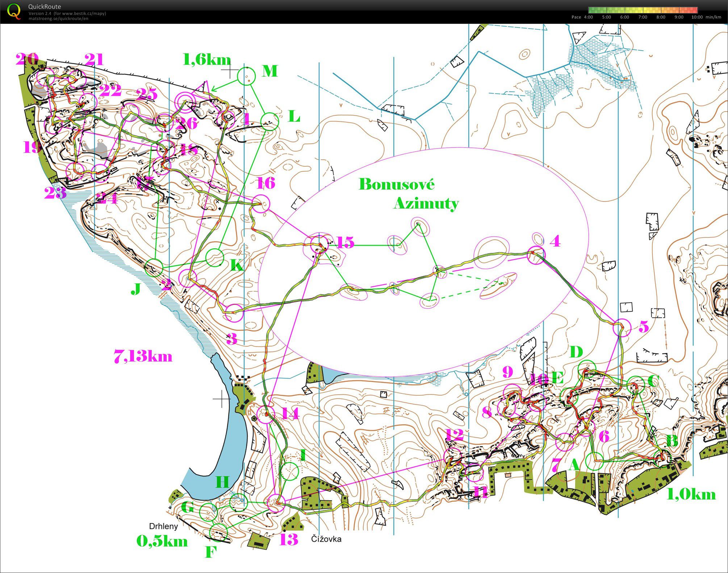The width and height of the screenshot is (728, 573).
Task: Click the green control letter 'M'
Action: coord(270,71)
